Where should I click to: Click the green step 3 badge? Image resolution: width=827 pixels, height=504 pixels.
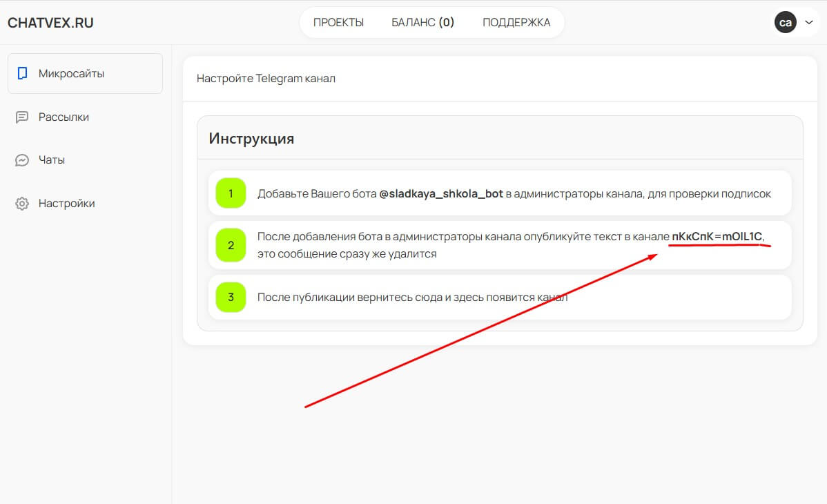pyautogui.click(x=231, y=297)
